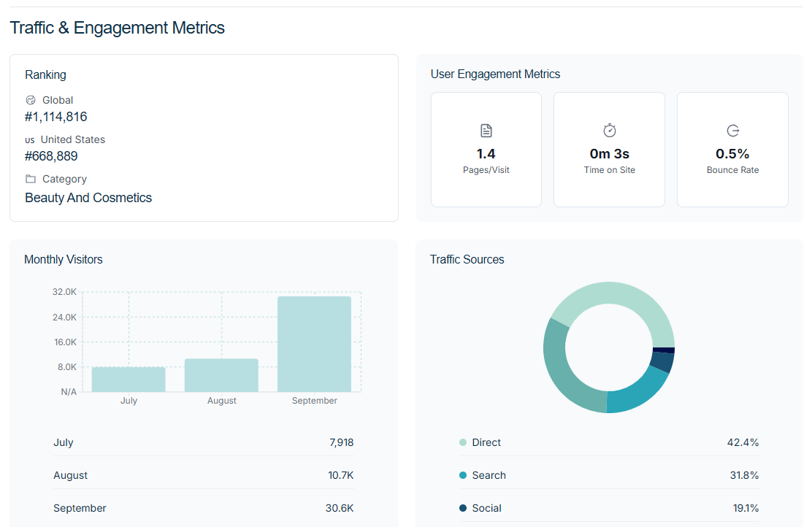Click the Bounce Rate exit icon
Image resolution: width=812 pixels, height=527 pixels.
click(733, 131)
